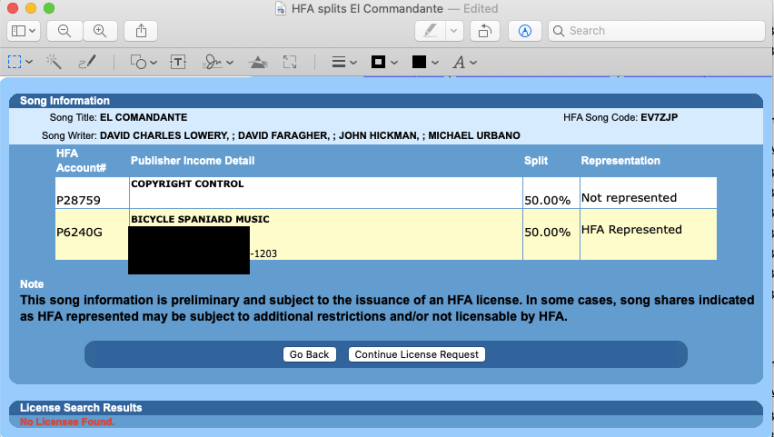
Task: Select the Instant Alpha magic wand tool
Action: 54,62
